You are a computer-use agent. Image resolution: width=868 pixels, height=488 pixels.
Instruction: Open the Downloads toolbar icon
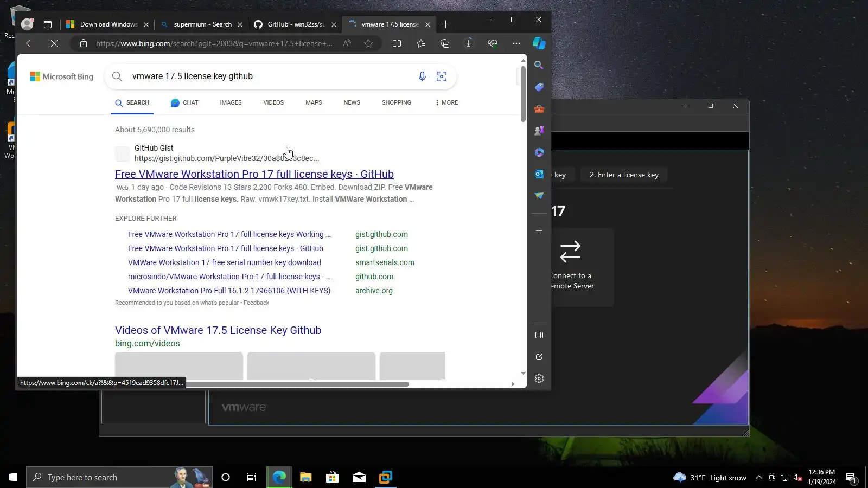(469, 43)
